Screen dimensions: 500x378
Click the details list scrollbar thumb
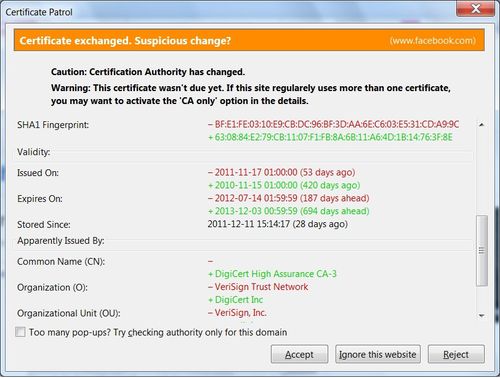[x=481, y=250]
